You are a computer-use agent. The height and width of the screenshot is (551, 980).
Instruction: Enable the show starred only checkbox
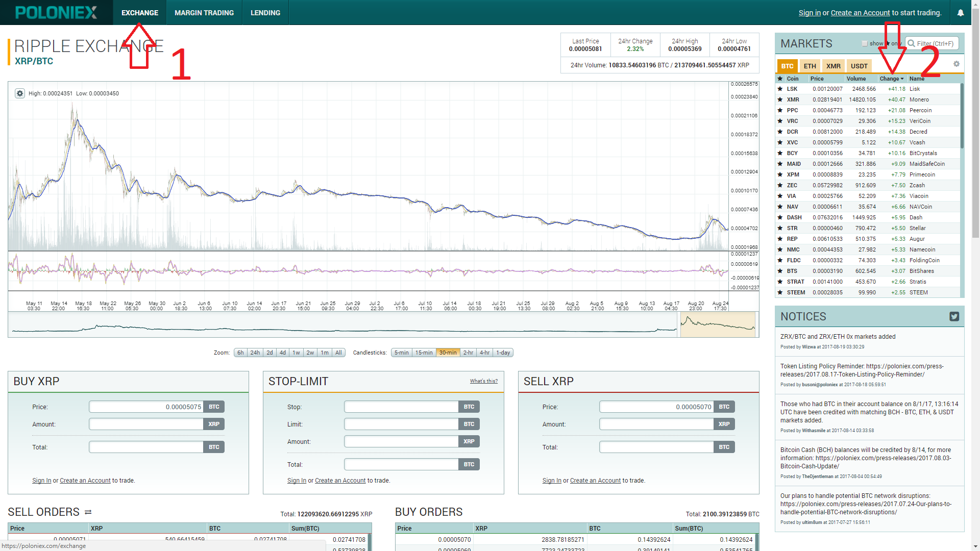pos(865,43)
